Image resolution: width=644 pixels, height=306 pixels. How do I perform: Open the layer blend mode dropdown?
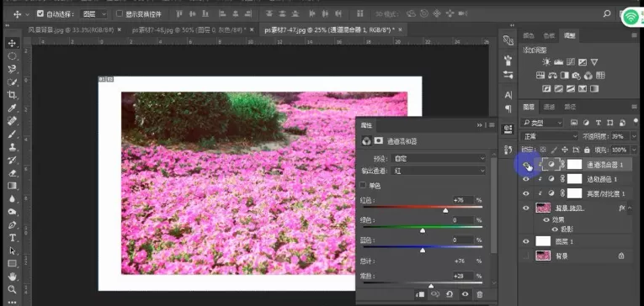(x=550, y=136)
